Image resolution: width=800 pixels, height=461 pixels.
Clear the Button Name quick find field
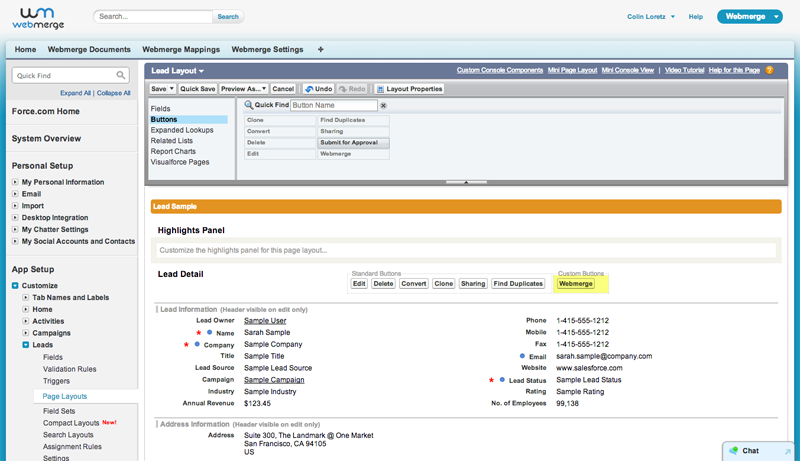[x=383, y=106]
